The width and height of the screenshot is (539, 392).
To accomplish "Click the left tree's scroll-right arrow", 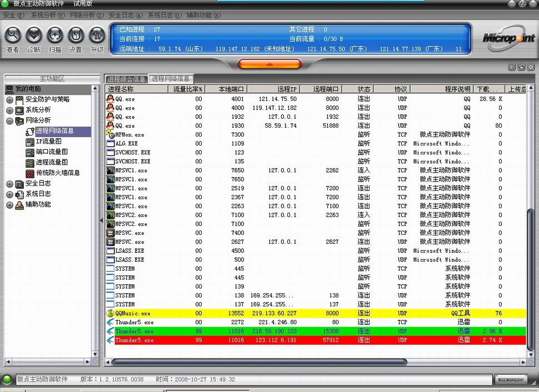I will coord(88,362).
